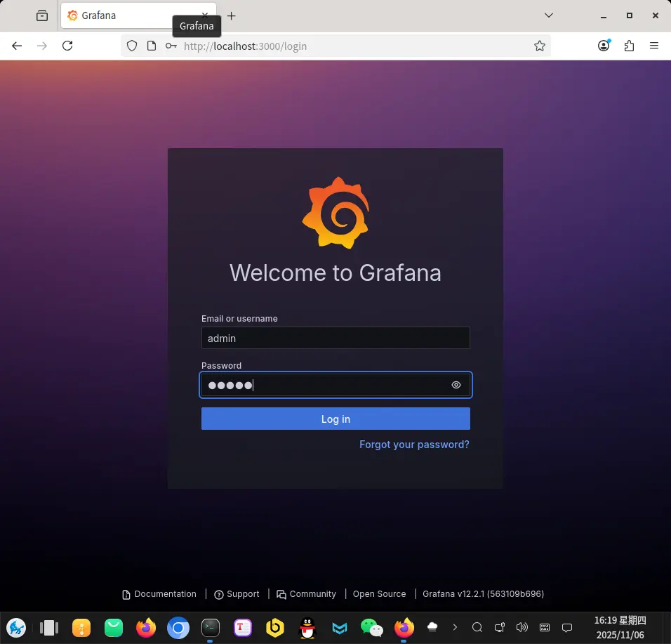Open the cloud tray icon
This screenshot has width=671, height=644.
(432, 627)
